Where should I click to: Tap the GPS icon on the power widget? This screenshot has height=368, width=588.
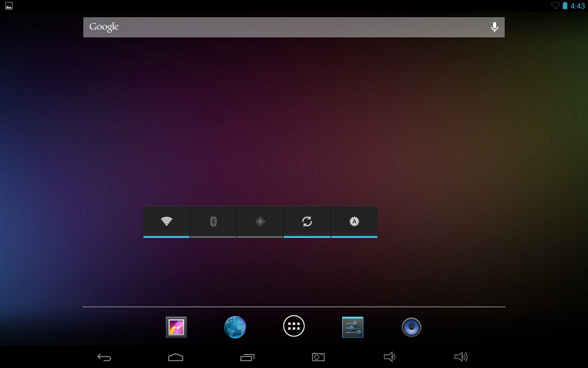(x=260, y=221)
